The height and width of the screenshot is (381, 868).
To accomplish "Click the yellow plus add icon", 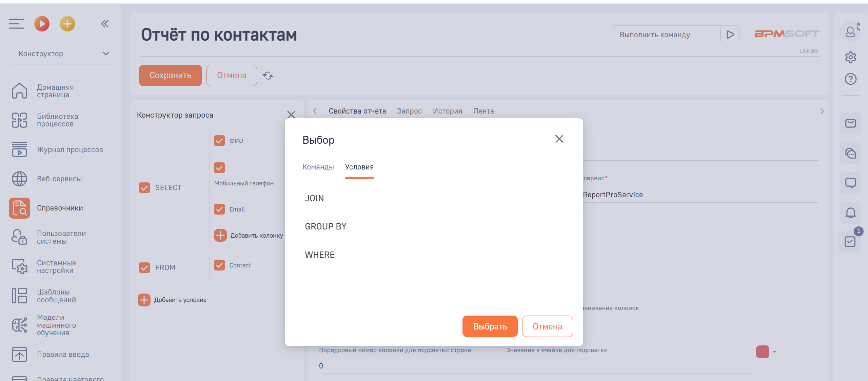I will click(x=67, y=24).
